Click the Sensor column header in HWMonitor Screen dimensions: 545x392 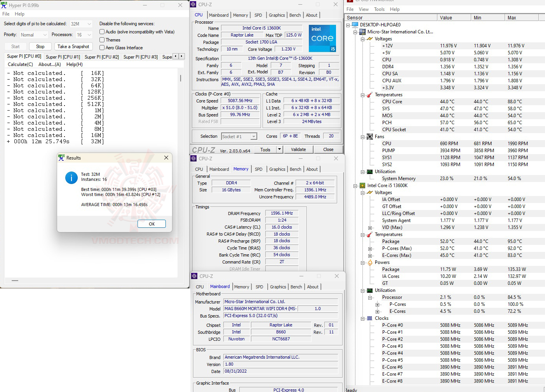[391, 18]
